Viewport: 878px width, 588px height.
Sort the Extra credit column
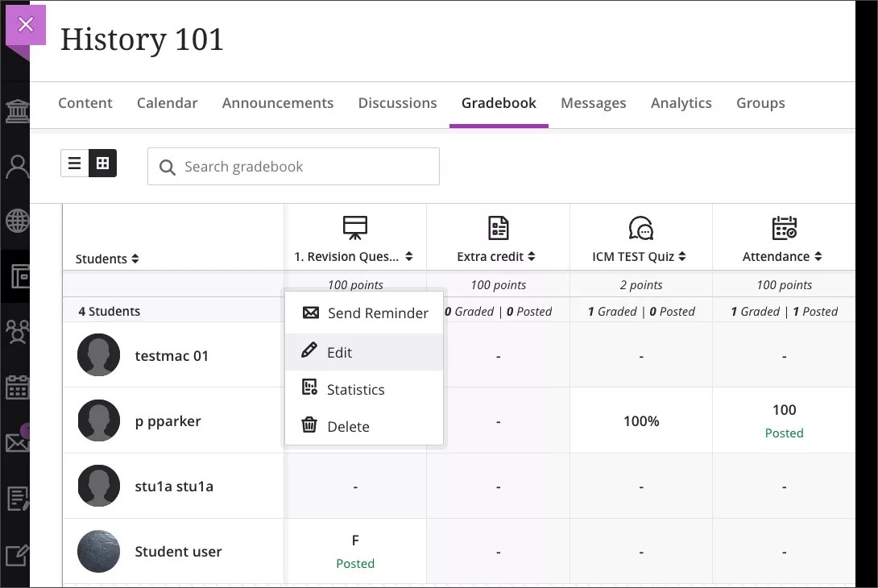click(530, 256)
